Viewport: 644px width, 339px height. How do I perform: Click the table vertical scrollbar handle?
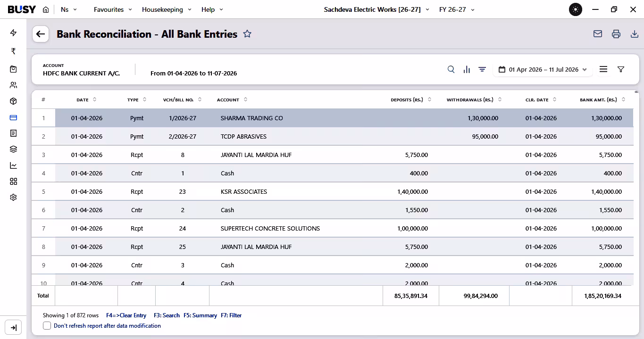coord(636,93)
